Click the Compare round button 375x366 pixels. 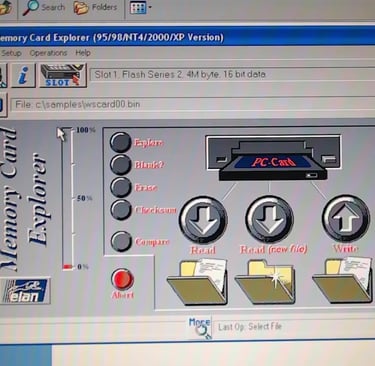click(x=121, y=241)
